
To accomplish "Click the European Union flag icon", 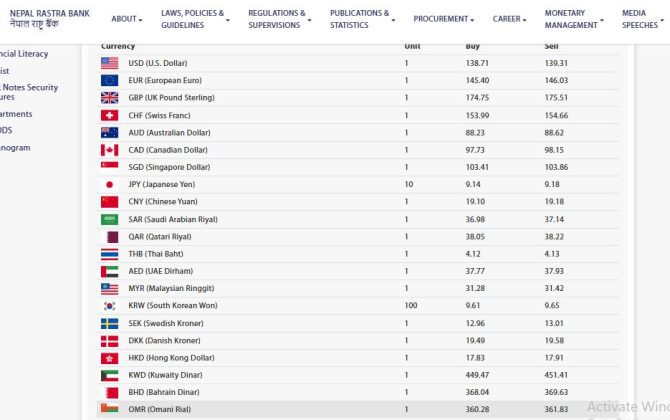I will click(x=109, y=80).
